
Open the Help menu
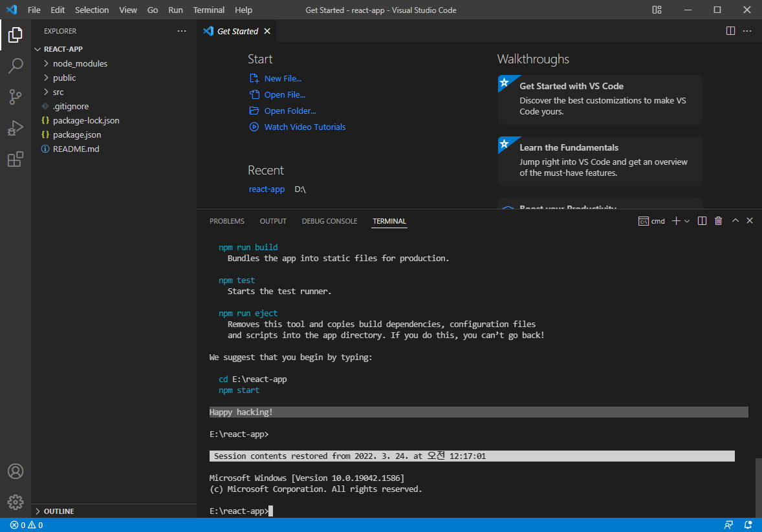(243, 10)
